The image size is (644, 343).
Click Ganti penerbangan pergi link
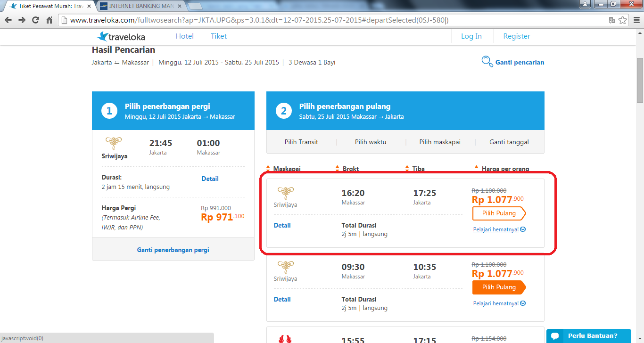point(173,250)
